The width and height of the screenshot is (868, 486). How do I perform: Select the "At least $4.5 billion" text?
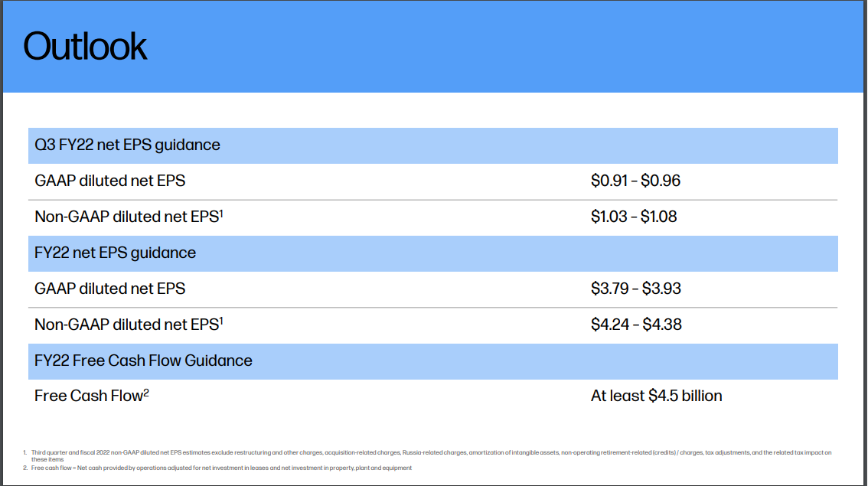pyautogui.click(x=656, y=396)
